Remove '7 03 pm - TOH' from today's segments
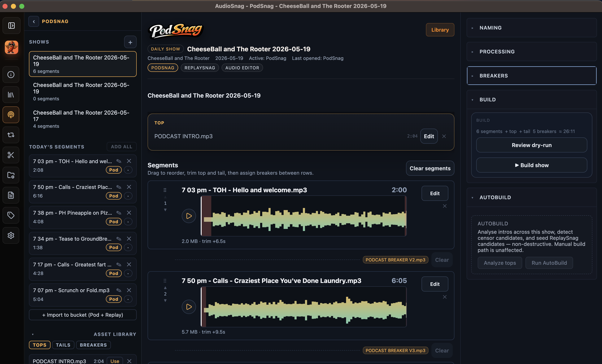 click(129, 161)
